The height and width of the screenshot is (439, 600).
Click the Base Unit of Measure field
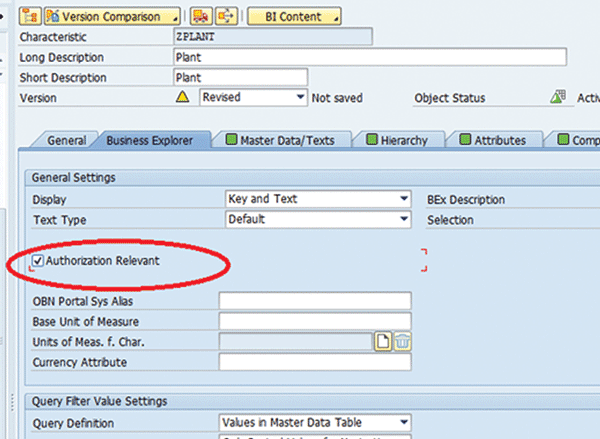[x=314, y=321]
